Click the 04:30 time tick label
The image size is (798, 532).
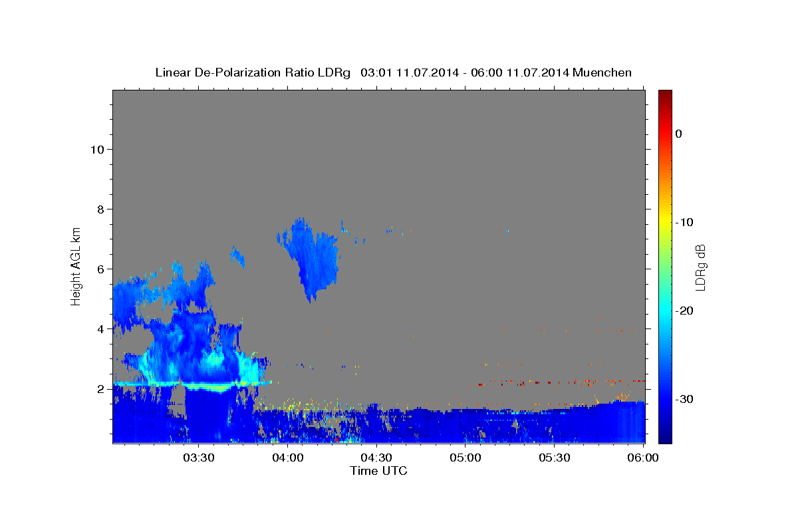click(377, 458)
